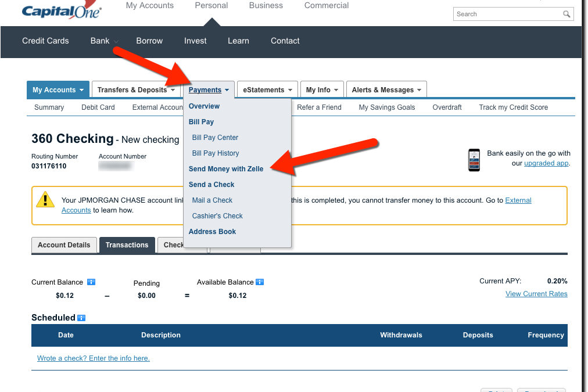Go to Invest in navigation bar
This screenshot has width=588, height=392.
click(x=195, y=41)
